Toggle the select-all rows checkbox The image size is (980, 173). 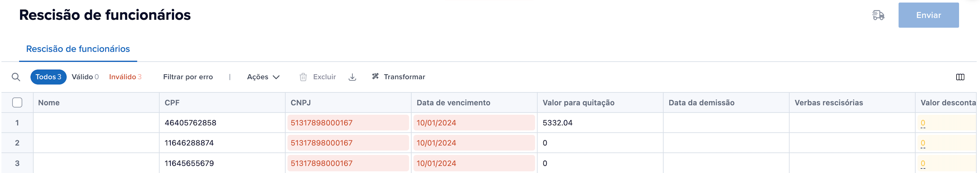[17, 103]
